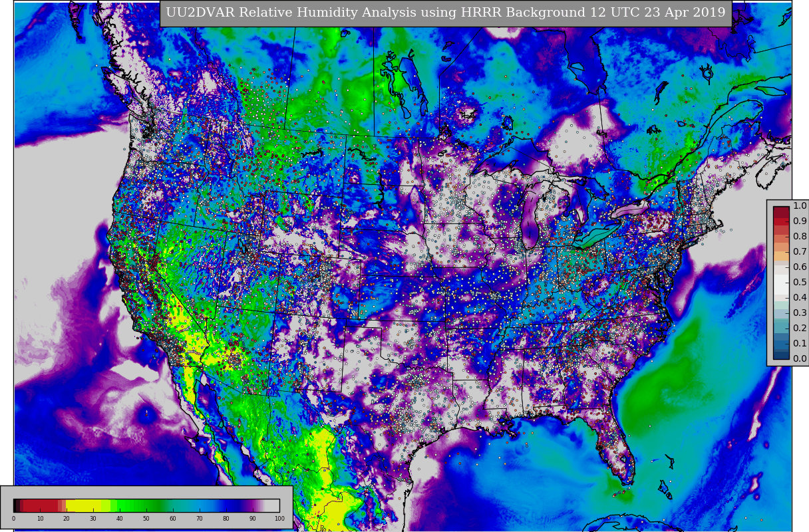Click the '0.7' label on the vertical colorbar

(800, 252)
